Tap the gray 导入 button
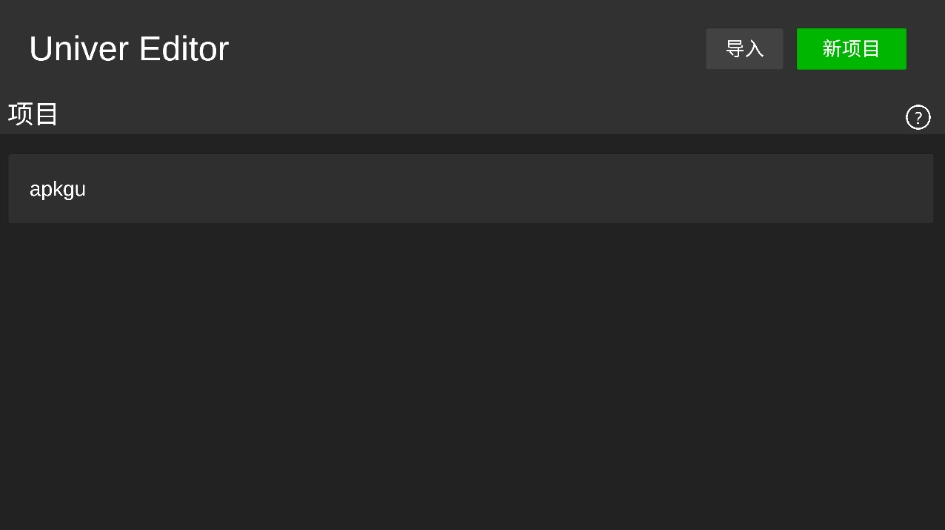 [744, 49]
